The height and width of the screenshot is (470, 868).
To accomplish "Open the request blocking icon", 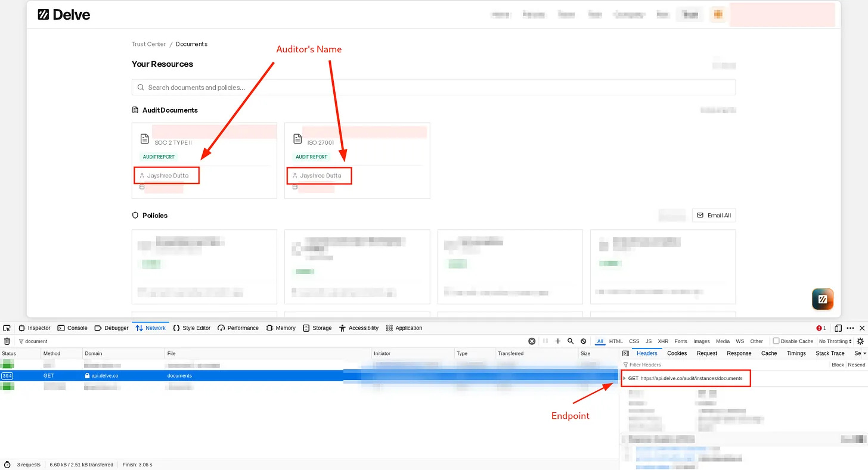I will (x=584, y=341).
